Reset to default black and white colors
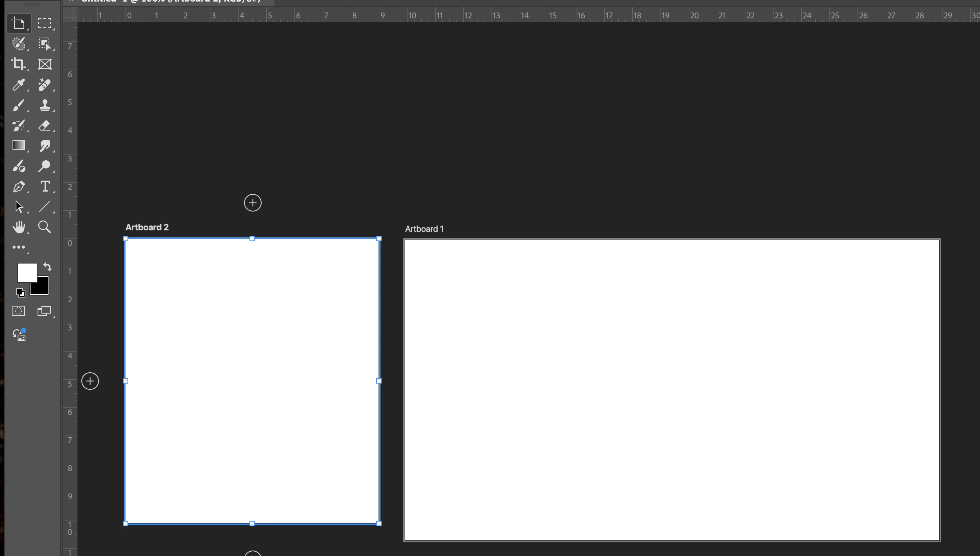This screenshot has height=556, width=980. click(20, 292)
